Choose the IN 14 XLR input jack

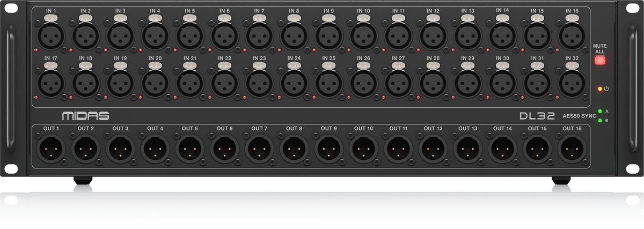pos(502,35)
